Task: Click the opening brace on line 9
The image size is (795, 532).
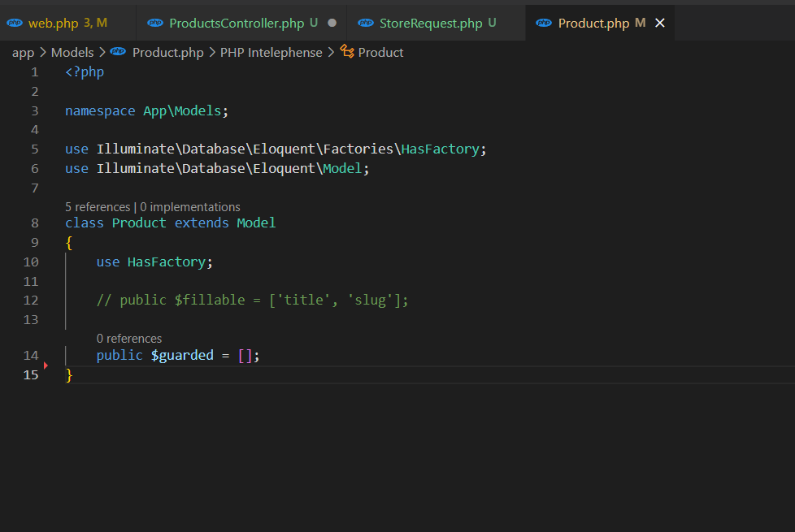Action: pyautogui.click(x=69, y=243)
